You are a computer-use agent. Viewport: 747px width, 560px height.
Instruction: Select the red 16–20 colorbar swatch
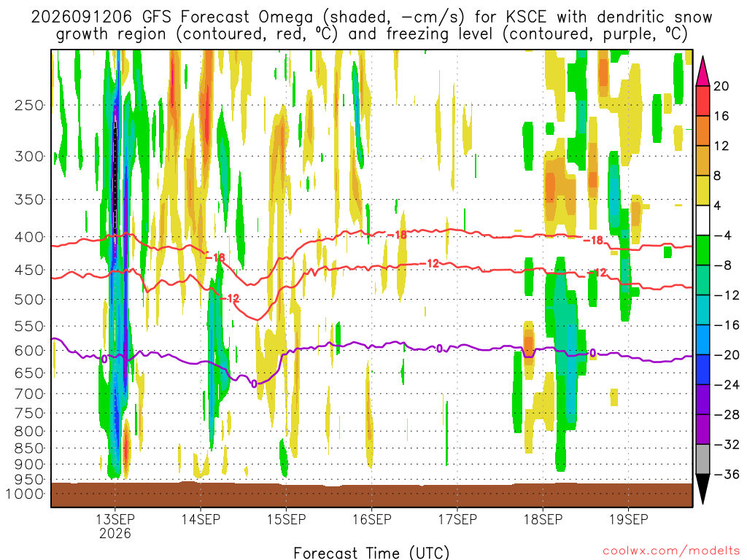point(703,101)
